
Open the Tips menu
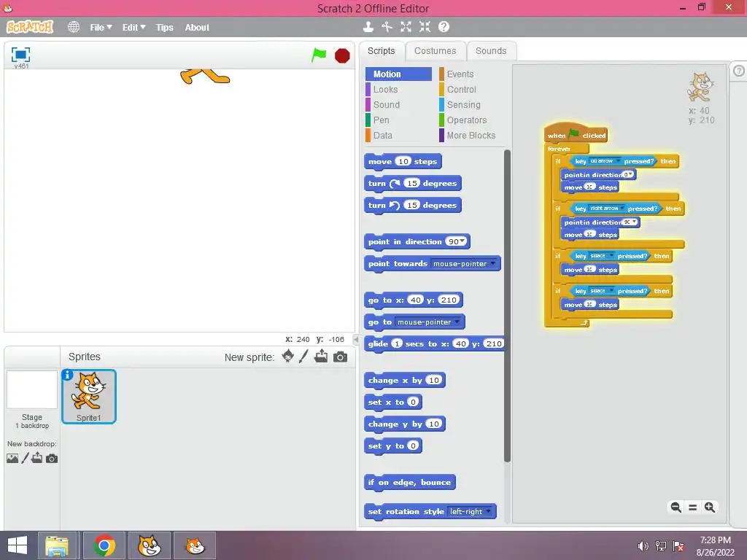tap(164, 28)
